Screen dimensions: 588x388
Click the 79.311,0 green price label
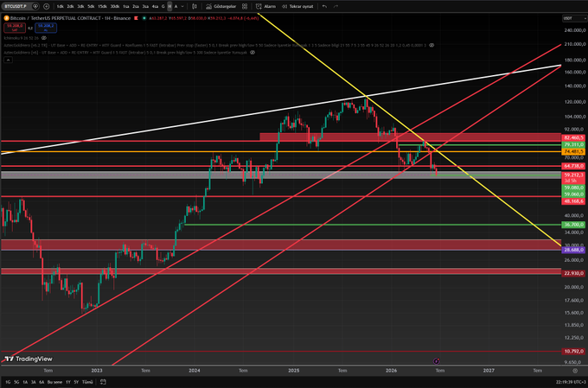(573, 144)
